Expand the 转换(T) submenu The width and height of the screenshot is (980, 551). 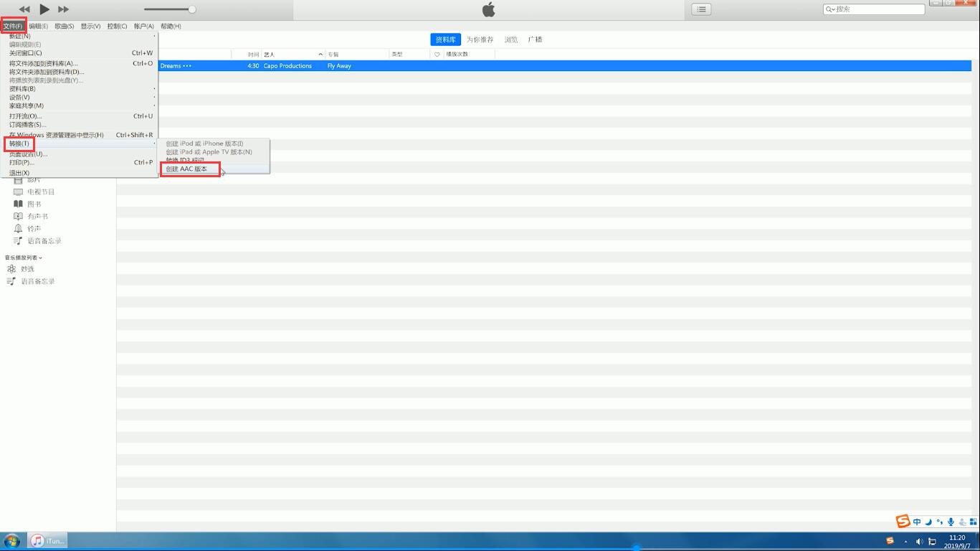80,143
